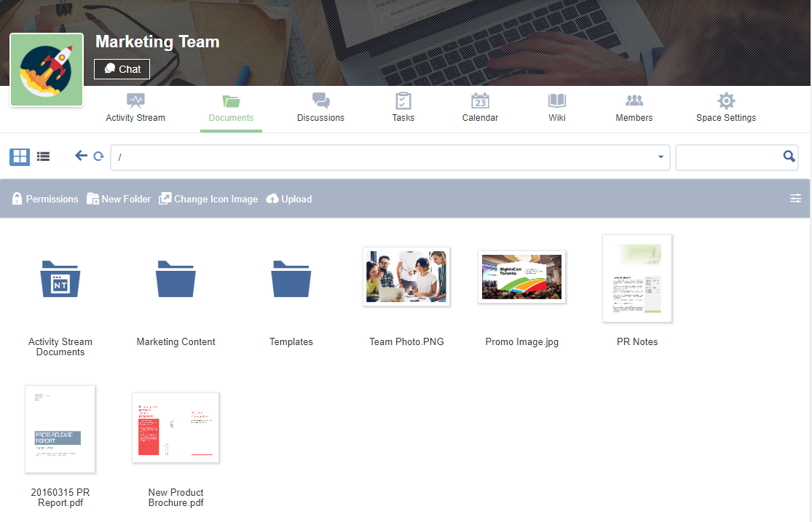Open the Tasks tab

point(403,108)
